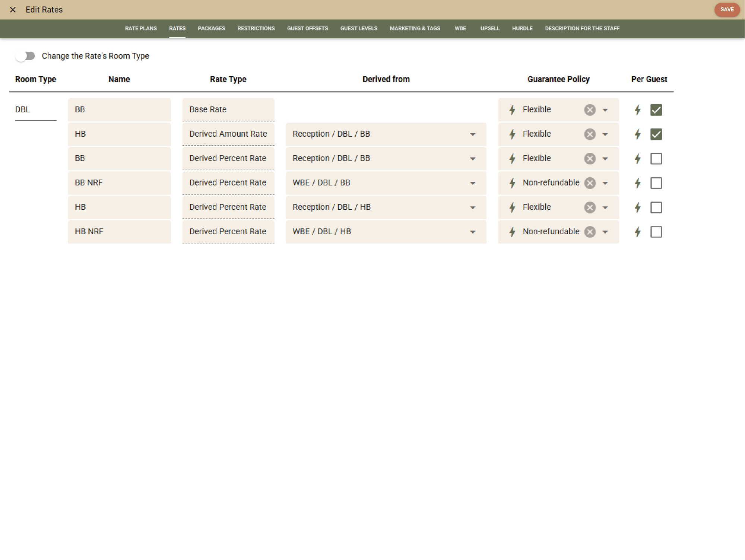Open Derived from dropdown for BB NRF
Screen dimensions: 745x560
[472, 183]
